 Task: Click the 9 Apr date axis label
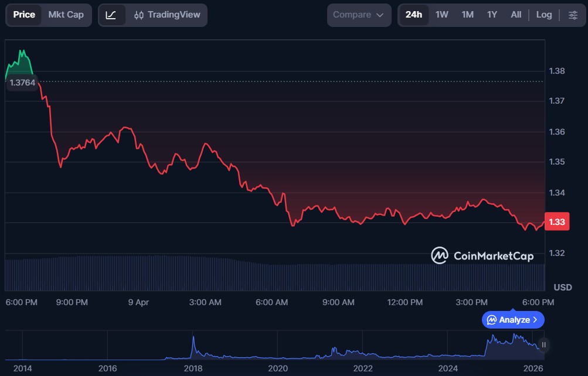point(138,302)
